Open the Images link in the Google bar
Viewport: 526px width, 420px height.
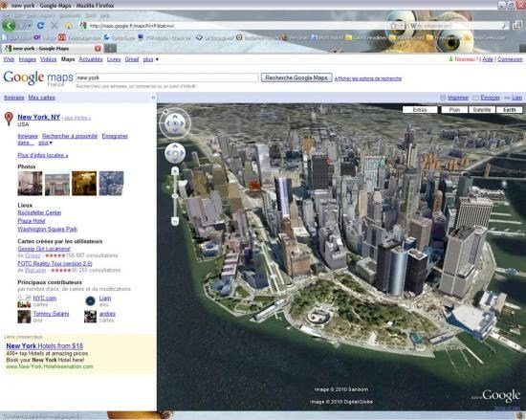tap(27, 59)
